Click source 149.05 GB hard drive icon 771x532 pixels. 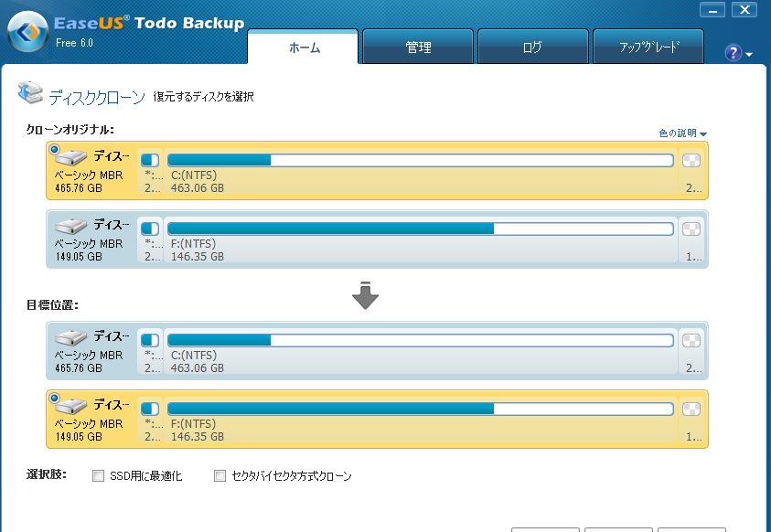(x=71, y=226)
